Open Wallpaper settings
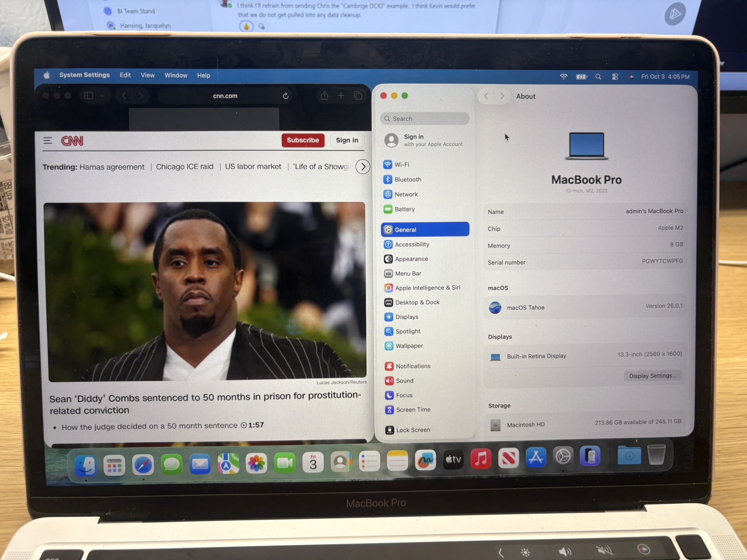747x560 pixels. tap(409, 346)
